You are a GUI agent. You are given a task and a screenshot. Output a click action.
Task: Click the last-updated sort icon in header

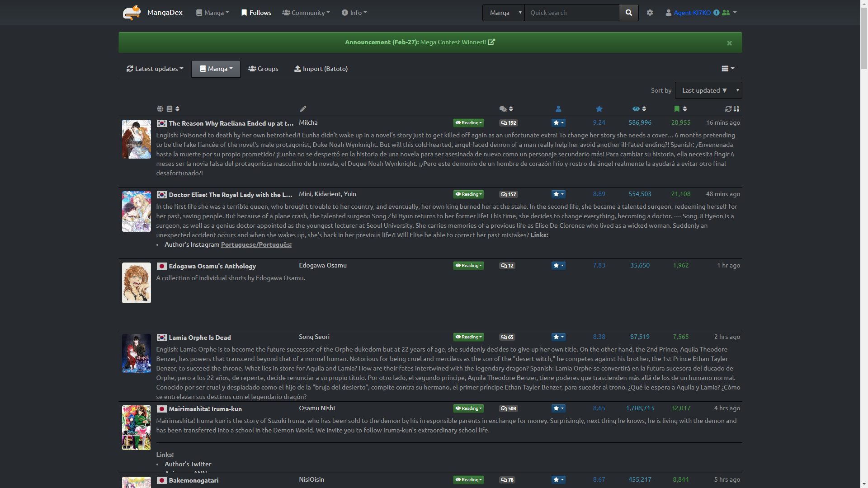732,109
